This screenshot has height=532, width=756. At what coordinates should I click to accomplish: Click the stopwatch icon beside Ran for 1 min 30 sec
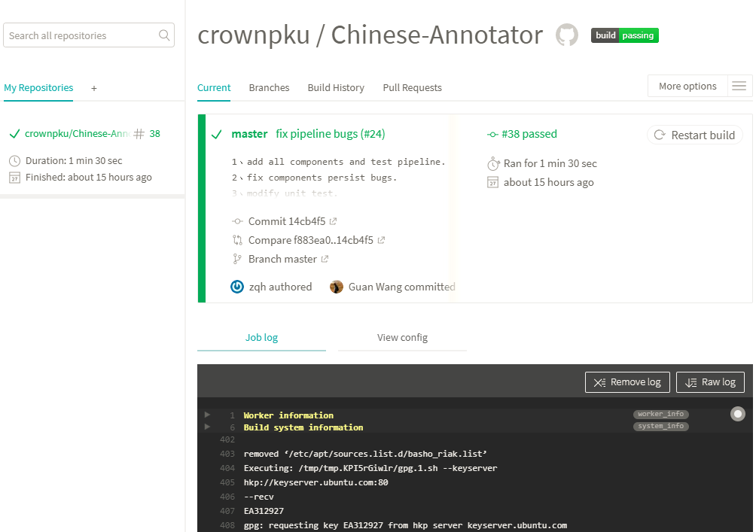(x=493, y=164)
